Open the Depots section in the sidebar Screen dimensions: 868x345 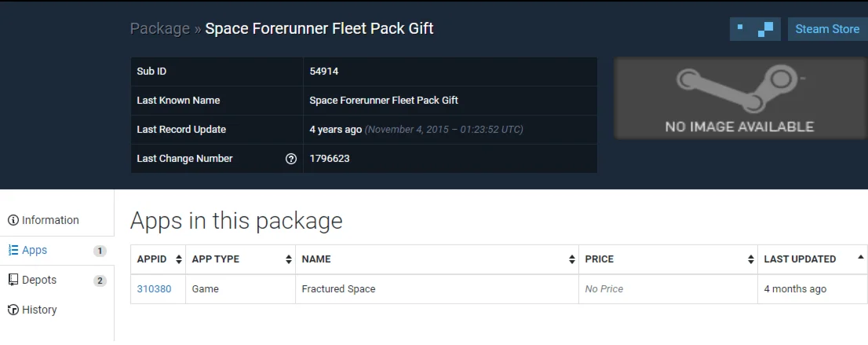point(38,280)
